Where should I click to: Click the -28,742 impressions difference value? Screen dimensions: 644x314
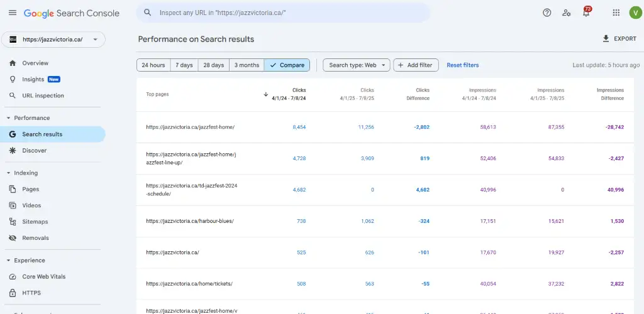pos(614,127)
